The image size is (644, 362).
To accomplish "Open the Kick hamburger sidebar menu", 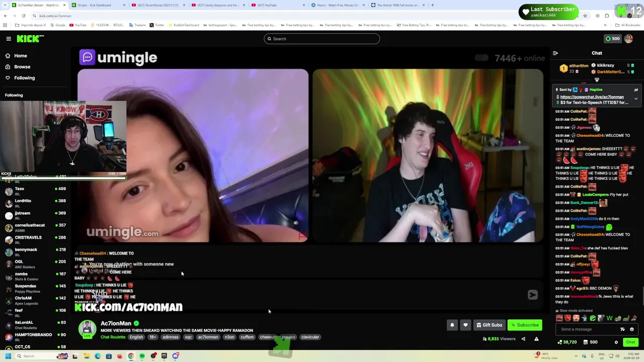I will tap(9, 39).
